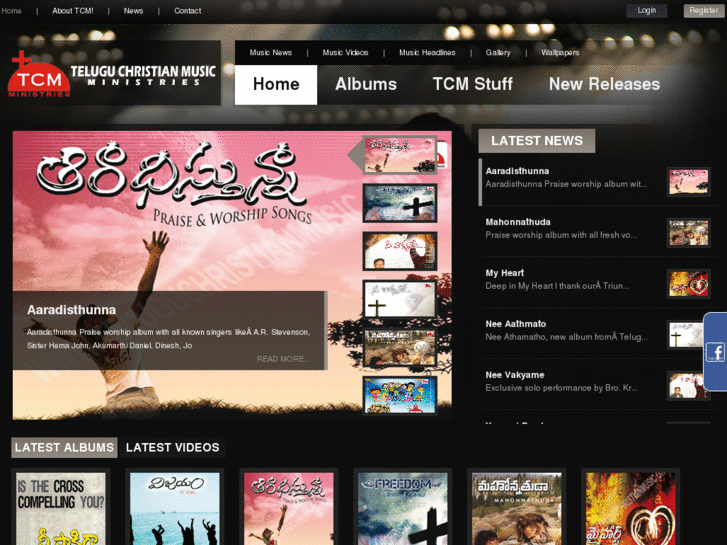Image resolution: width=727 pixels, height=545 pixels.
Task: Click the Latest News heading
Action: coord(536,141)
